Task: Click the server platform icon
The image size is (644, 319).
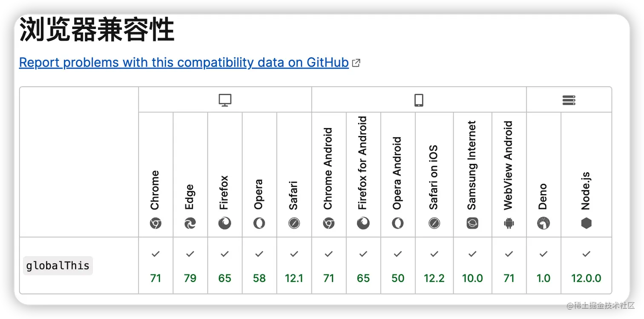Action: pyautogui.click(x=569, y=100)
